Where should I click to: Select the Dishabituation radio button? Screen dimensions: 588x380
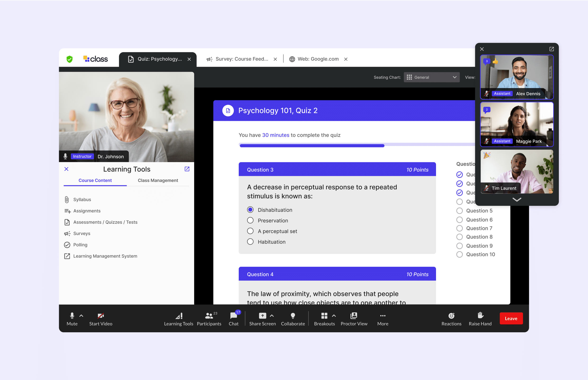pos(250,210)
